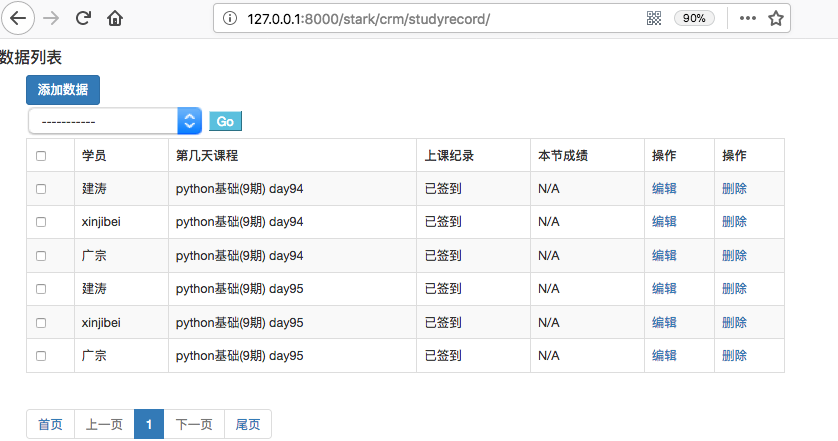
Task: Check the 广宗 day95 row checkbox
Action: [x=41, y=355]
